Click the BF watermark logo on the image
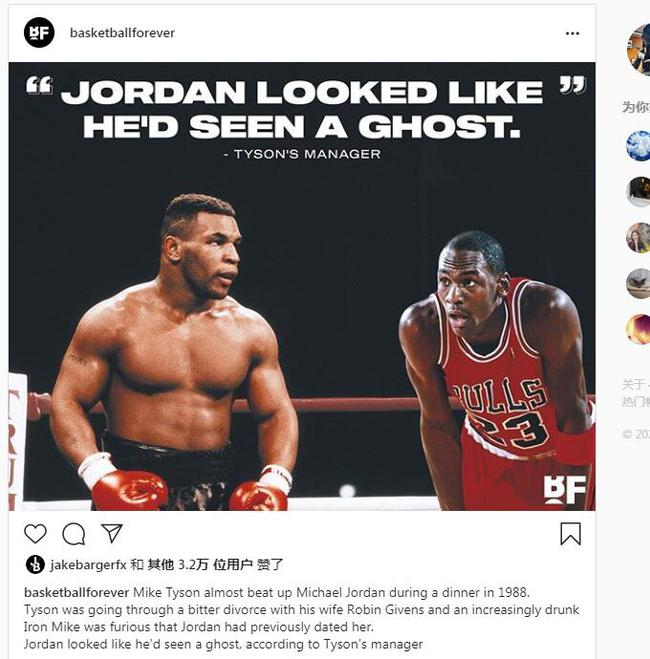The width and height of the screenshot is (650, 659). (x=564, y=489)
